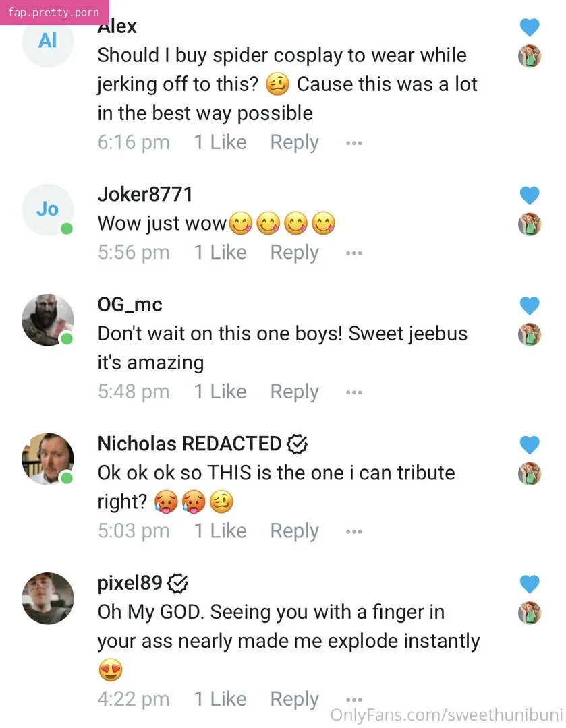This screenshot has width=566, height=728.
Task: Toggle the heart like on Alex's comment
Action: click(x=530, y=28)
